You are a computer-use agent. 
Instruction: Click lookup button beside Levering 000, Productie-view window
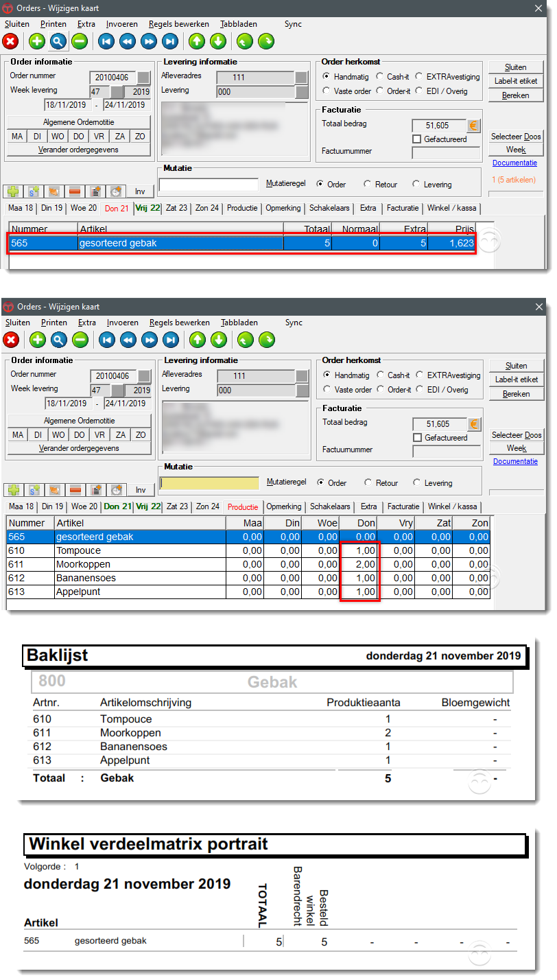click(x=302, y=390)
